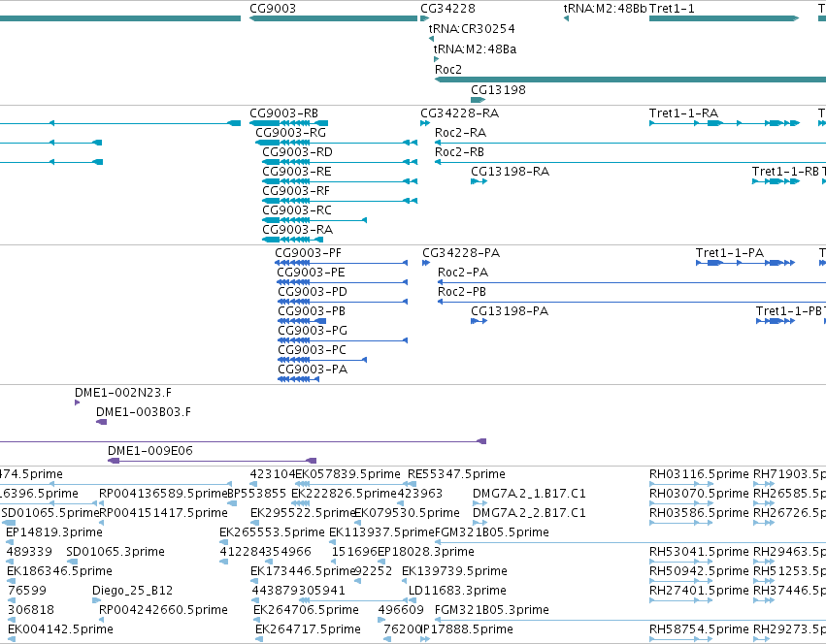
Task: Open EST RH03586.5prime
Action: coord(699,513)
